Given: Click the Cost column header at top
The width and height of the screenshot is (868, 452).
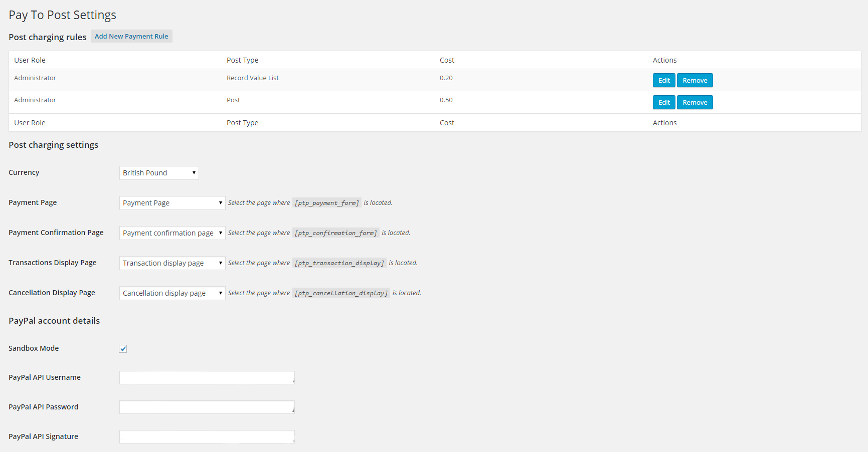Looking at the screenshot, I should 447,60.
